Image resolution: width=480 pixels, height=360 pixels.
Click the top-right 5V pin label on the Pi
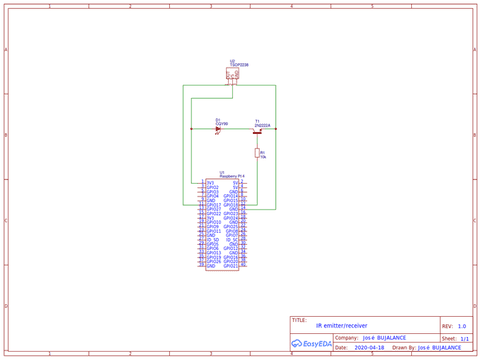[235, 183]
